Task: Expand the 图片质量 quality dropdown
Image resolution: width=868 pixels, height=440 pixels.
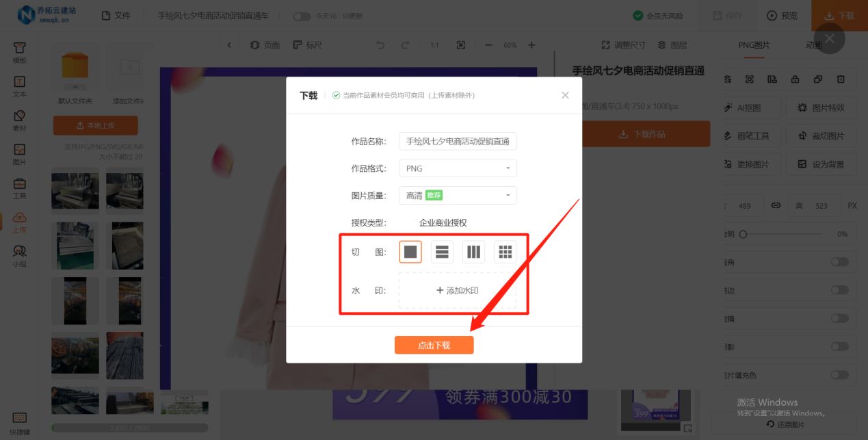Action: [x=457, y=195]
